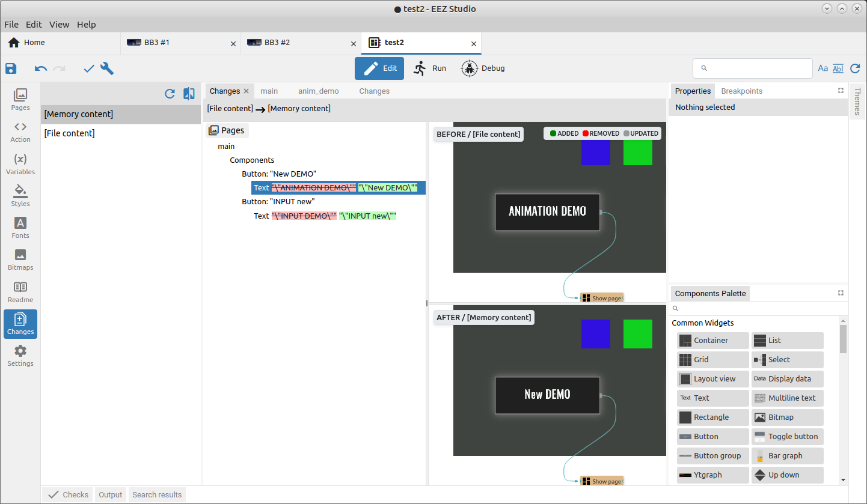Open the Help menu
This screenshot has width=867, height=504.
[87, 25]
